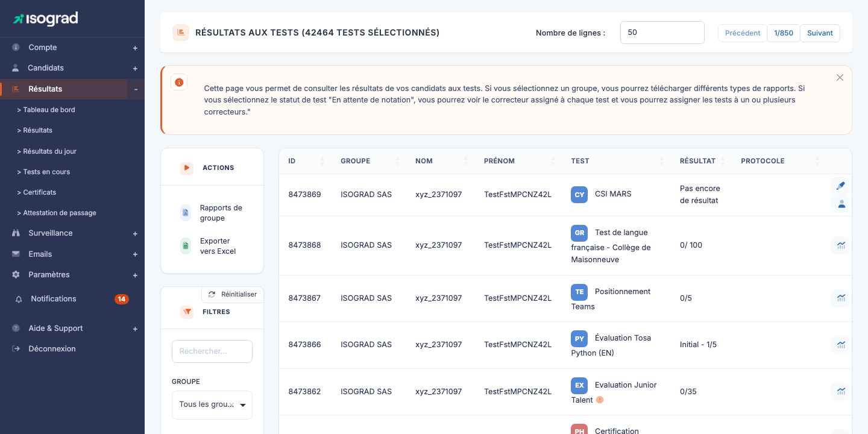Click Réinitialiser to reset filters

[233, 295]
